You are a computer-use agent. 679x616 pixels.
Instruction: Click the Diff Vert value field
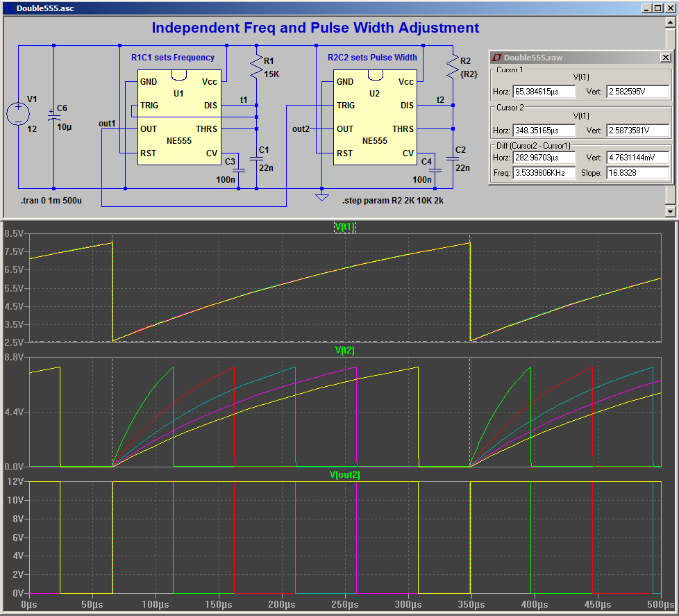click(637, 158)
